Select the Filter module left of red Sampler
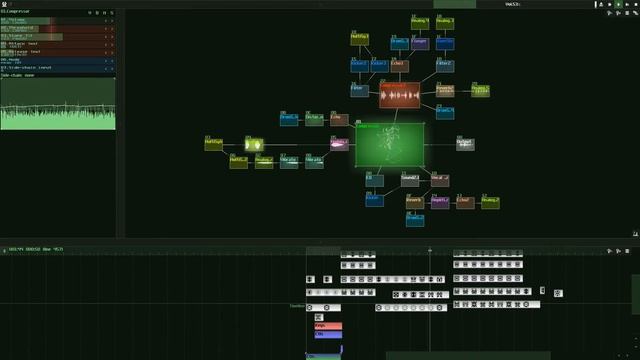This screenshot has height=360, width=640. (x=359, y=91)
